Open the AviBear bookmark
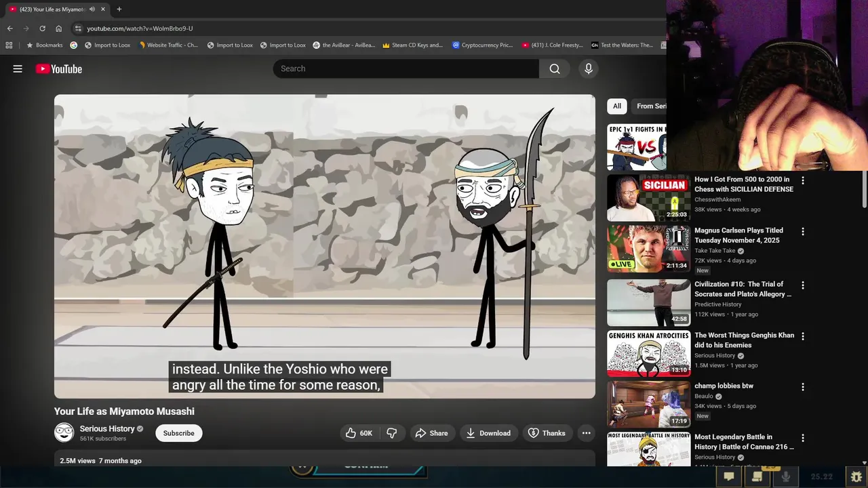 [344, 45]
